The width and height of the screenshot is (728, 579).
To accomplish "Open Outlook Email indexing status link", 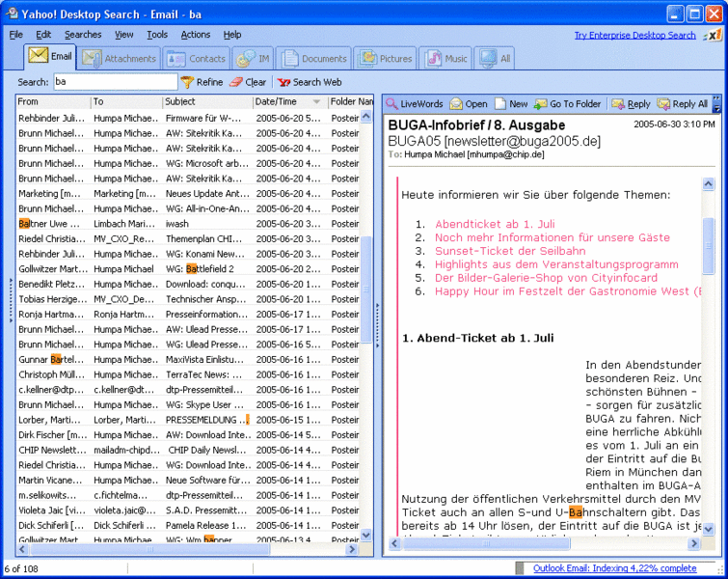I will [x=614, y=568].
